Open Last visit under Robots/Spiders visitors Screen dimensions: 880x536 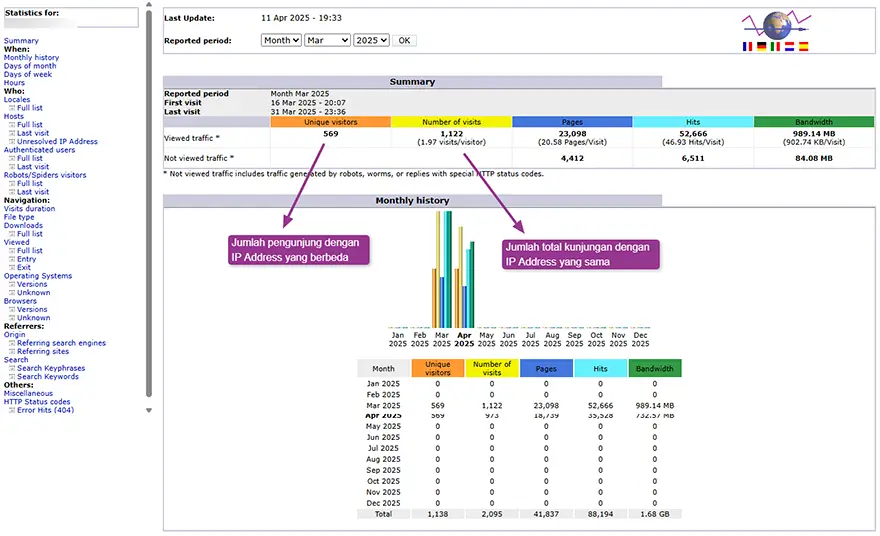[33, 192]
